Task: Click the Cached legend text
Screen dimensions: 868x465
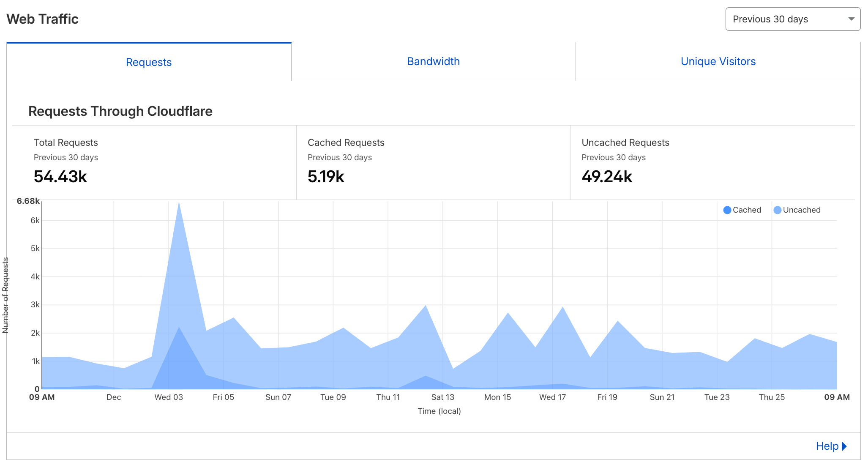Action: [x=747, y=210]
